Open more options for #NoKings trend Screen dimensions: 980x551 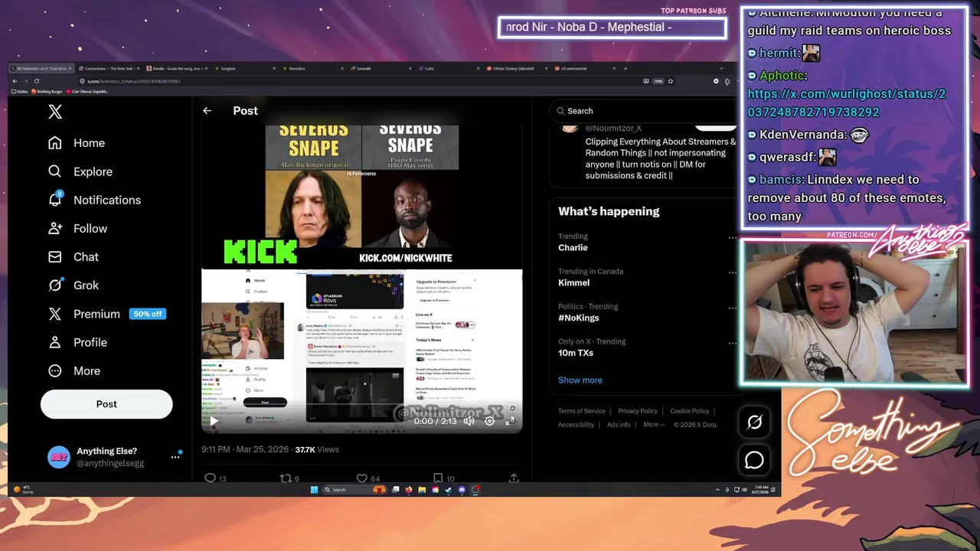pos(732,308)
